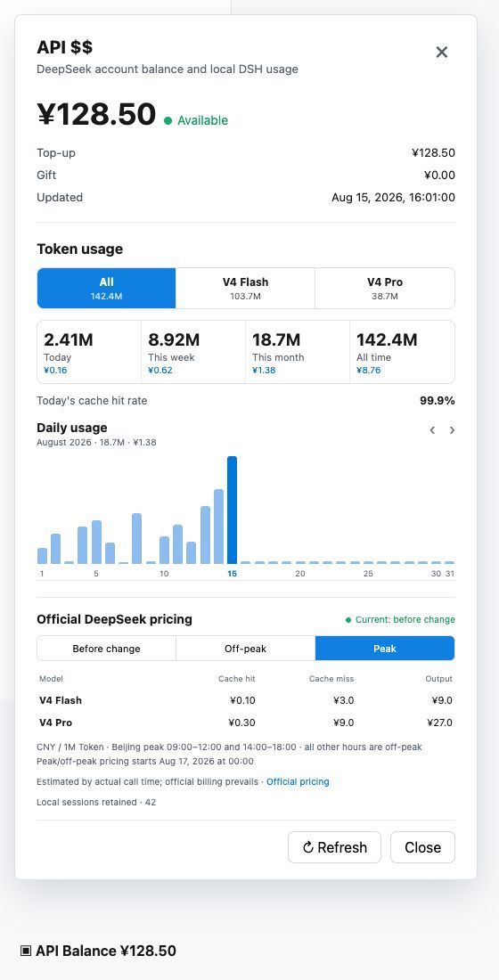Click the Top-up row value ¥128.50

tap(433, 153)
